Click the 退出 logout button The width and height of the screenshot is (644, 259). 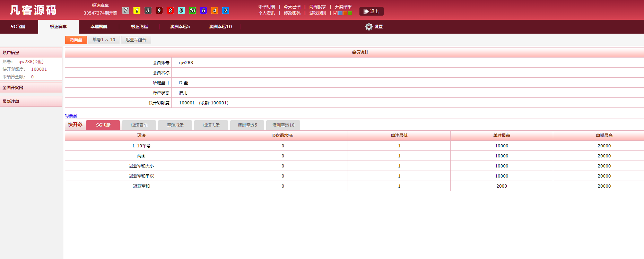pos(371,11)
